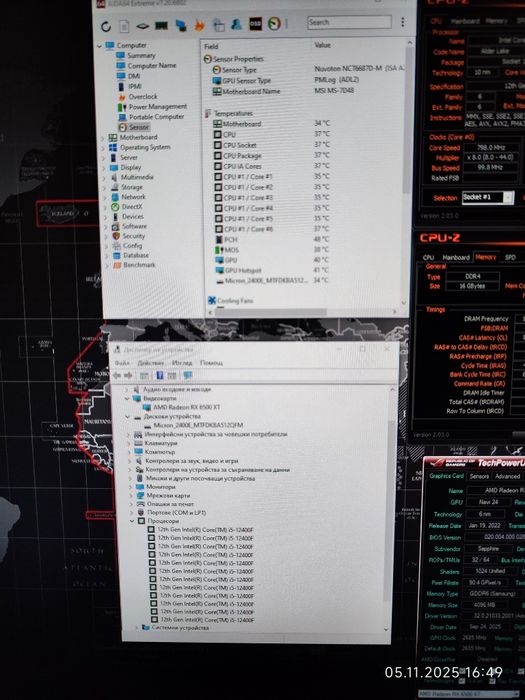Viewport: 525px width, 700px height.
Task: Click the blue Help icon in Device Manager toolbar
Action: [159, 375]
